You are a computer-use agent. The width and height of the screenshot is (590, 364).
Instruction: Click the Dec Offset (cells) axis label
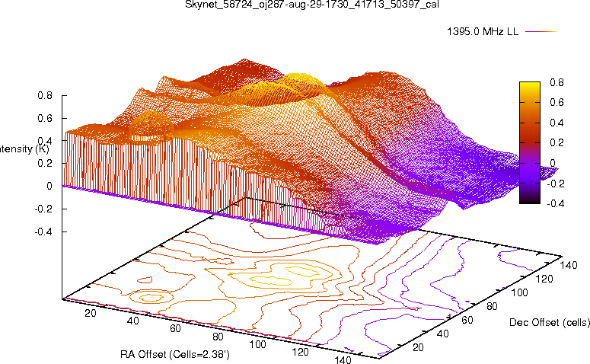(x=550, y=322)
